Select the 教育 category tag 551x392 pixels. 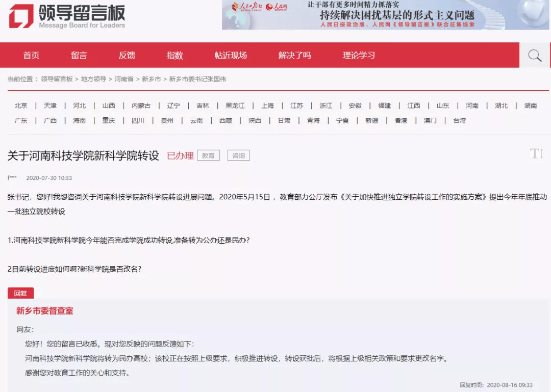(208, 155)
